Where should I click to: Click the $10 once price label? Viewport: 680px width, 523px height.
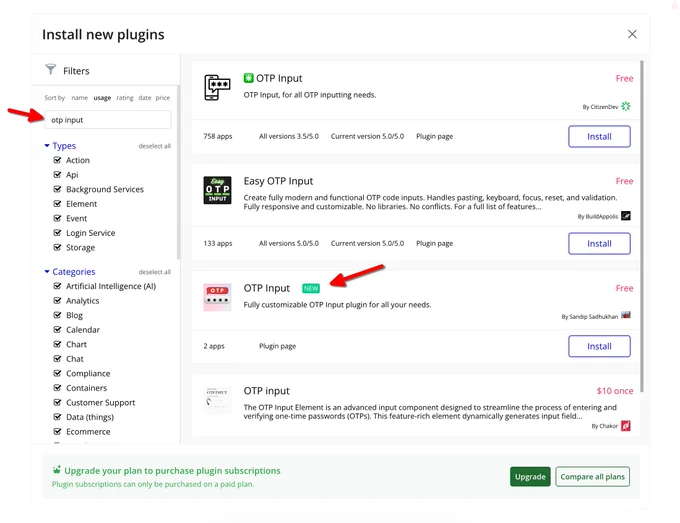[x=615, y=391]
